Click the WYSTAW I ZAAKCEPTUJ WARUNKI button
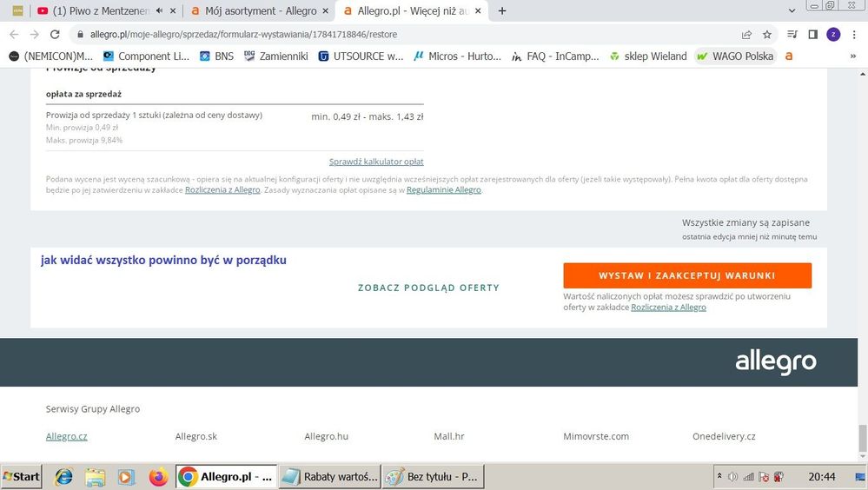 [x=686, y=275]
